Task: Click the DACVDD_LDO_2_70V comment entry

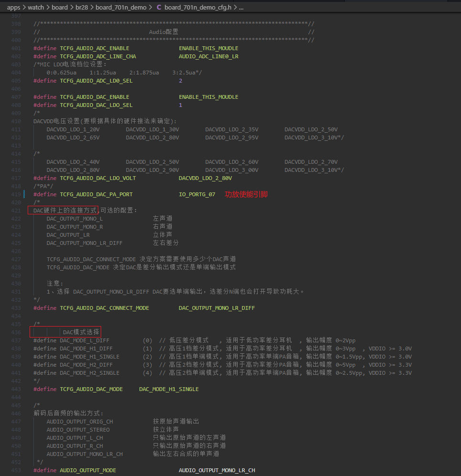Action: point(311,162)
